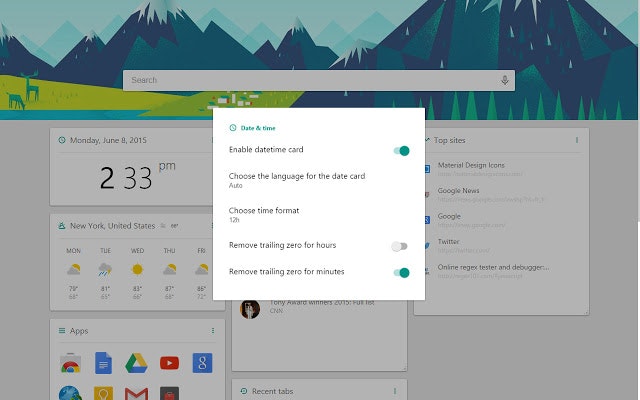Open the Top sites card overflow menu
This screenshot has height=400, width=640.
click(577, 140)
